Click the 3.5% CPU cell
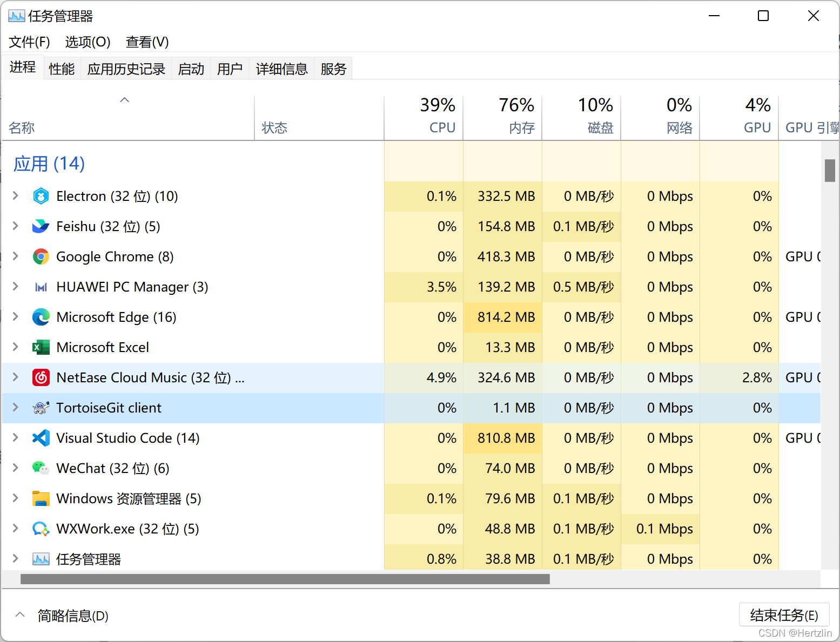Image resolution: width=840 pixels, height=642 pixels. click(424, 287)
